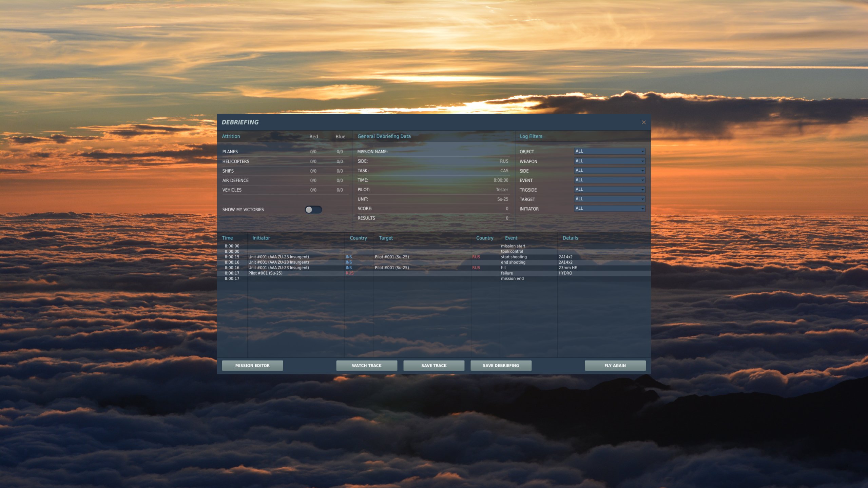
Task: Click the 'CAS' task value
Action: 504,171
